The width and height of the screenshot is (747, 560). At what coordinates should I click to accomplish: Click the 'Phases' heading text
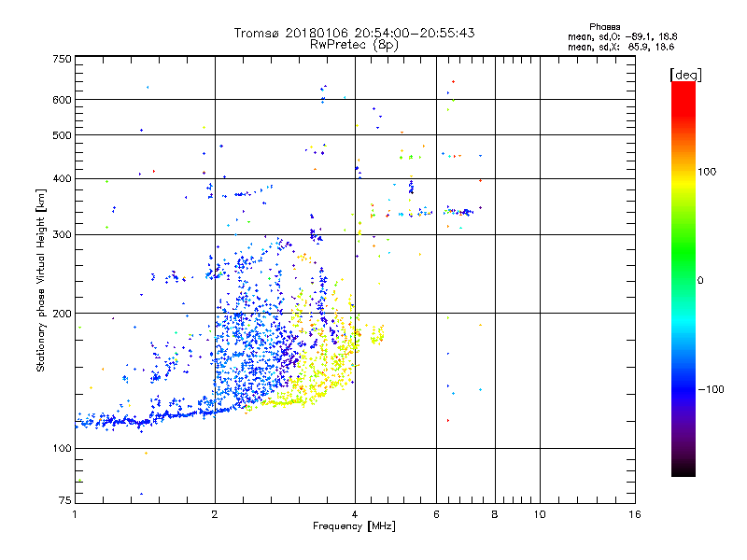click(x=604, y=27)
